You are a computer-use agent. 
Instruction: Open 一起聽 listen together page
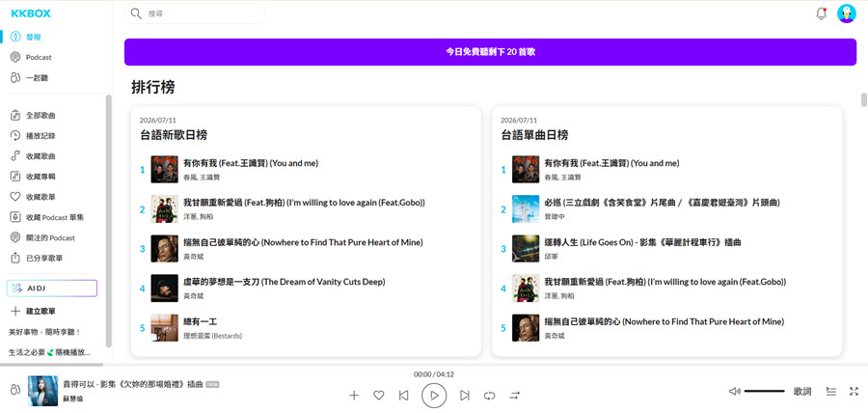(37, 78)
